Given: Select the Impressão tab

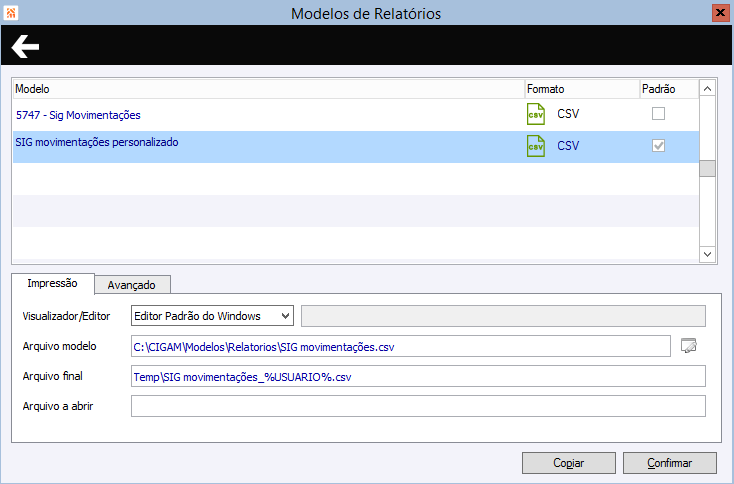Looking at the screenshot, I should click(x=52, y=283).
